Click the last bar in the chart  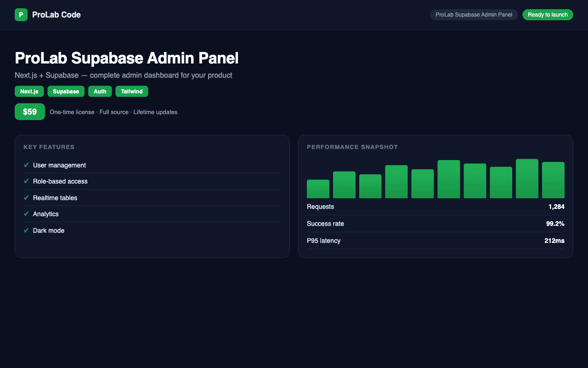click(553, 180)
